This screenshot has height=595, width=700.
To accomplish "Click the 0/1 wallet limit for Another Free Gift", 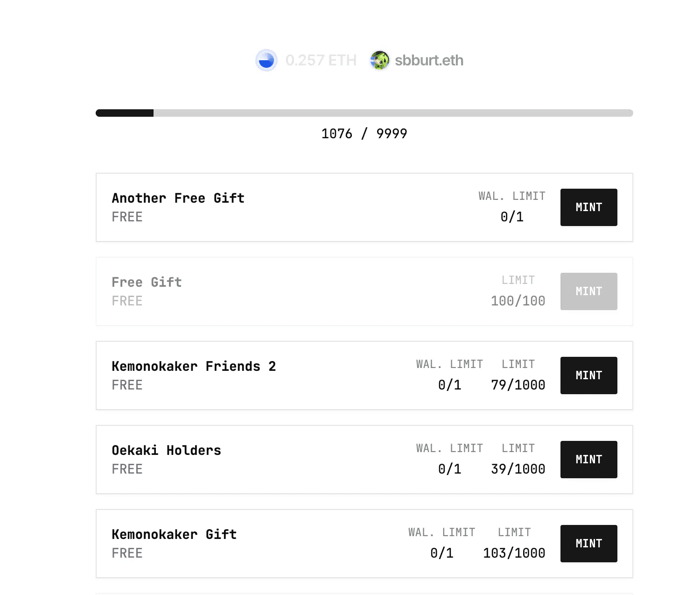I will pos(512,216).
